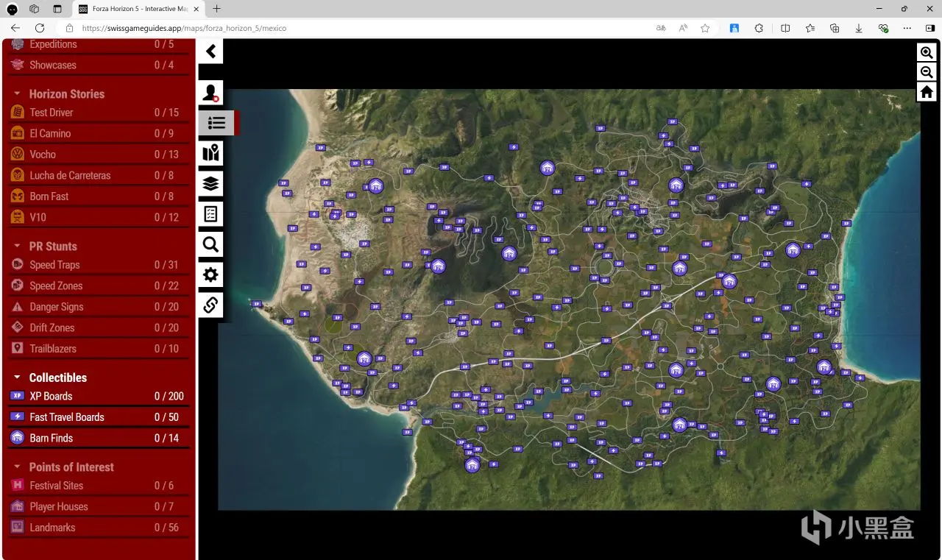Open the collections icon
The height and width of the screenshot is (560, 942).
pos(835,28)
